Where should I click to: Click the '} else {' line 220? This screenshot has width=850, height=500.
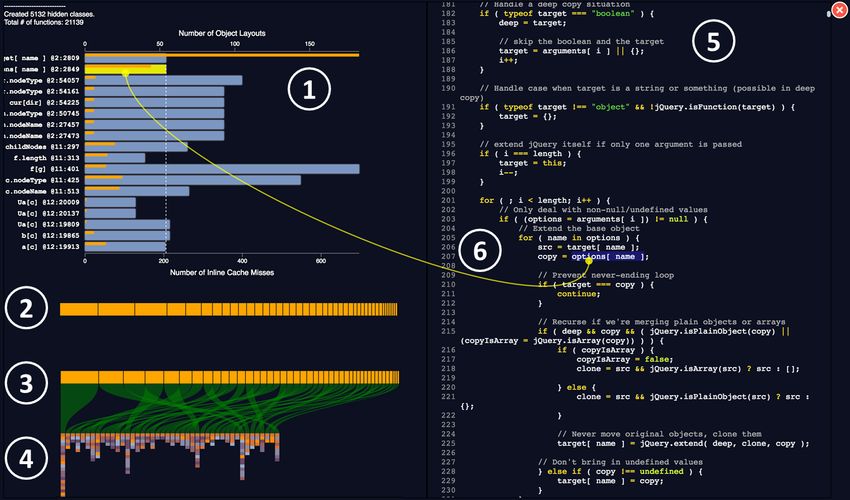(x=576, y=388)
